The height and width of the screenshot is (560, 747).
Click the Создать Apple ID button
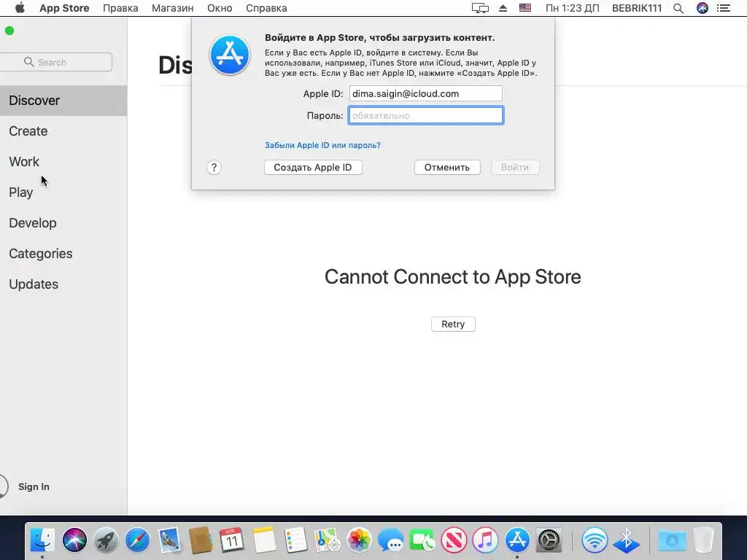pyautogui.click(x=313, y=167)
